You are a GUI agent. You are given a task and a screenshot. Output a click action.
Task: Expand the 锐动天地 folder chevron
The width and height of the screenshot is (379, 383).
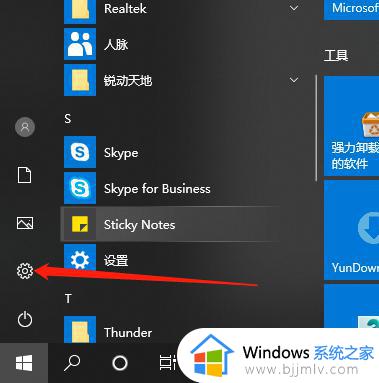294,80
